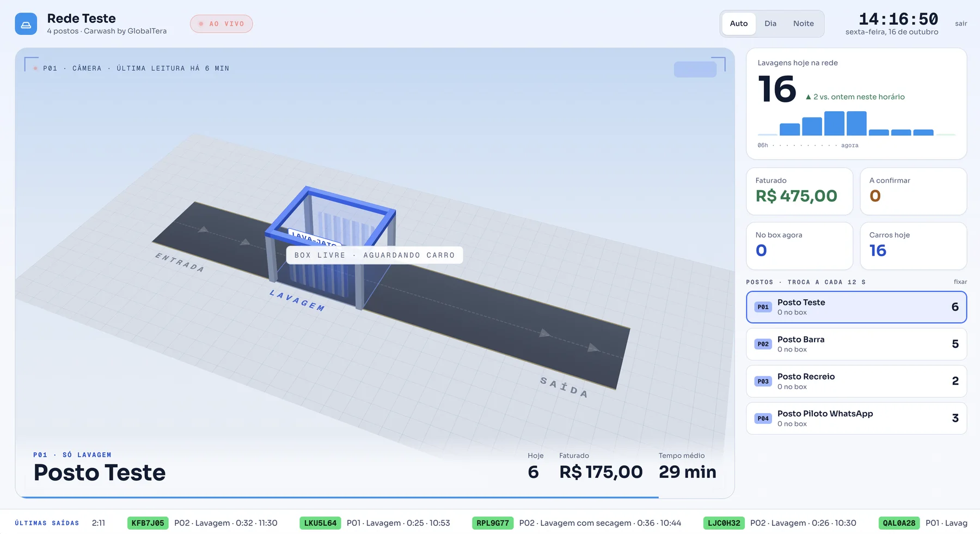Click the RPL9G77 license plate tag
Image resolution: width=980 pixels, height=534 pixels.
tap(493, 523)
